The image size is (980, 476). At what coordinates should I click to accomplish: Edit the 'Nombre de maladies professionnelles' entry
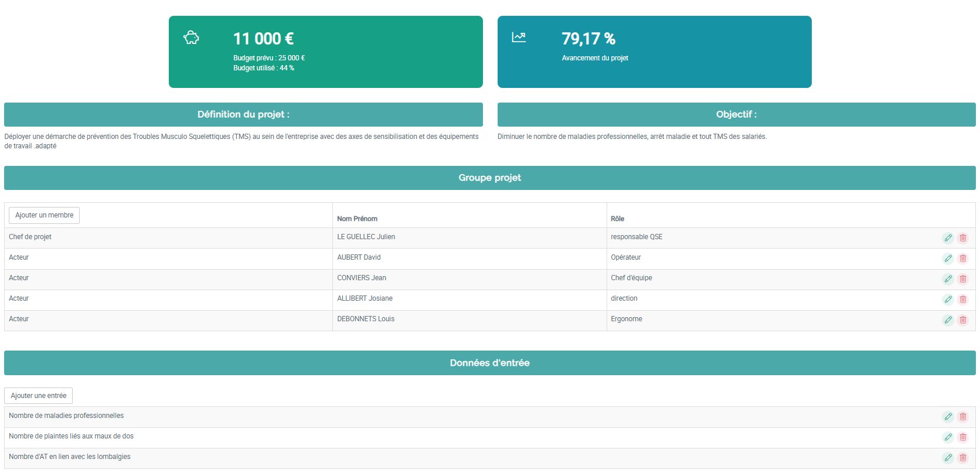[x=948, y=417]
